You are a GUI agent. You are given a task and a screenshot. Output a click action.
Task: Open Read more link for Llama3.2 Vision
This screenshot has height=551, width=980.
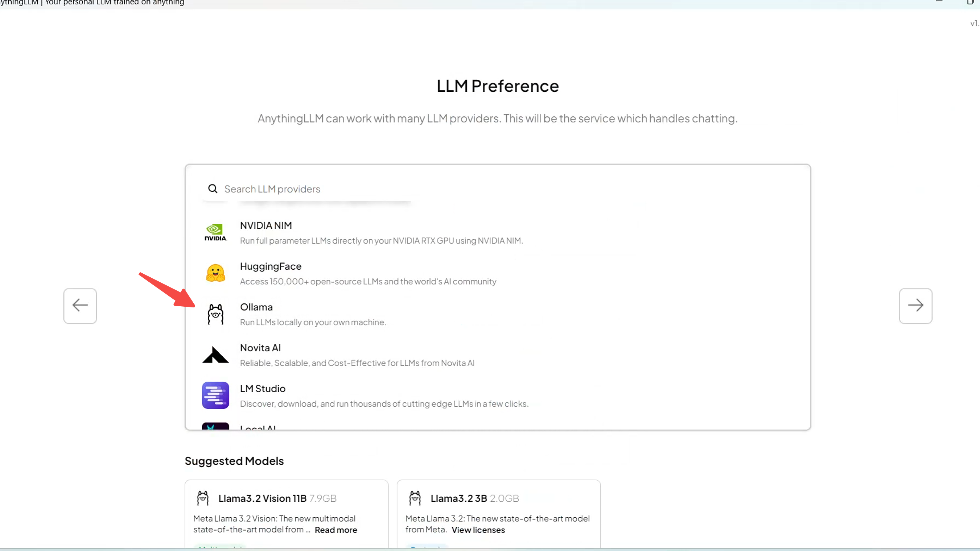coord(335,530)
